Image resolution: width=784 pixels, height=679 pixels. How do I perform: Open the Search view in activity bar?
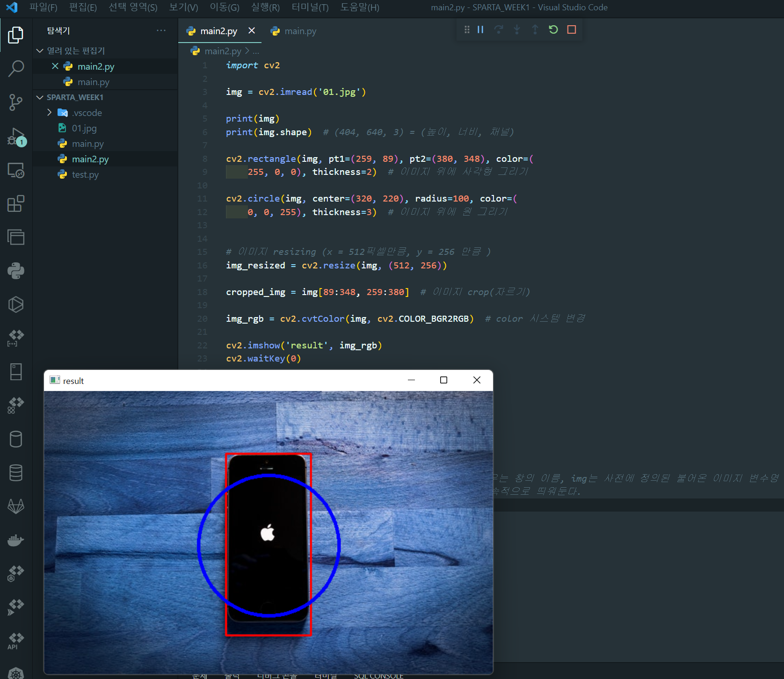click(x=16, y=68)
